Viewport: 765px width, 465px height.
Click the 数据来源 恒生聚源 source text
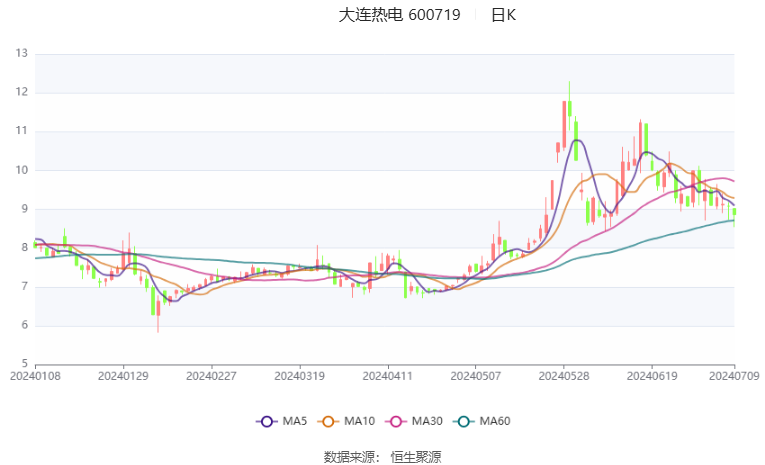point(382,457)
